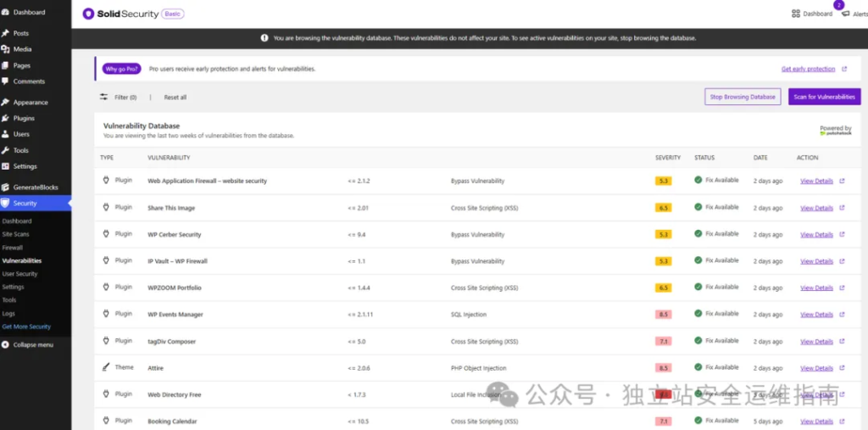Click Stop Browsing Database button
This screenshot has height=430, width=868.
coord(743,97)
